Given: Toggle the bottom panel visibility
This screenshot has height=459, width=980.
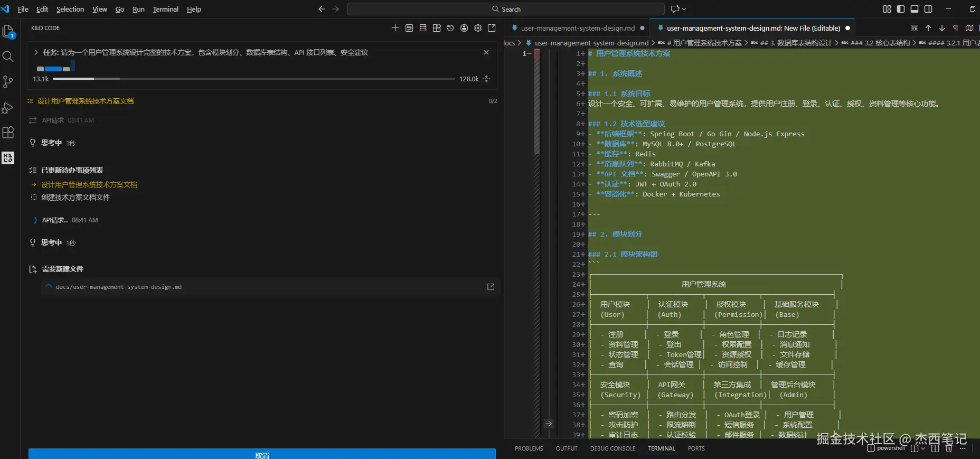Looking at the screenshot, I should point(915,9).
